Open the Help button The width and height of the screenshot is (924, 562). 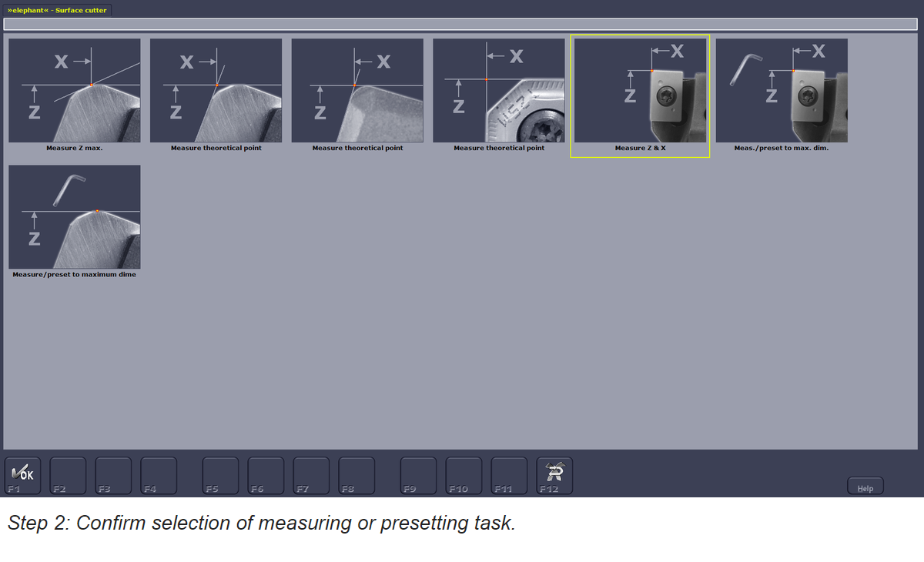[865, 487]
